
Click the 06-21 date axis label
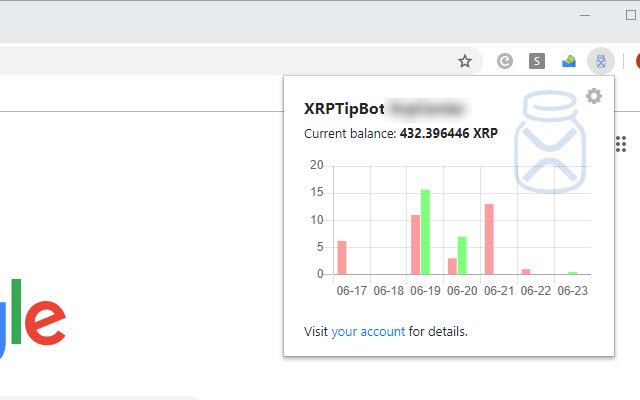click(x=499, y=291)
